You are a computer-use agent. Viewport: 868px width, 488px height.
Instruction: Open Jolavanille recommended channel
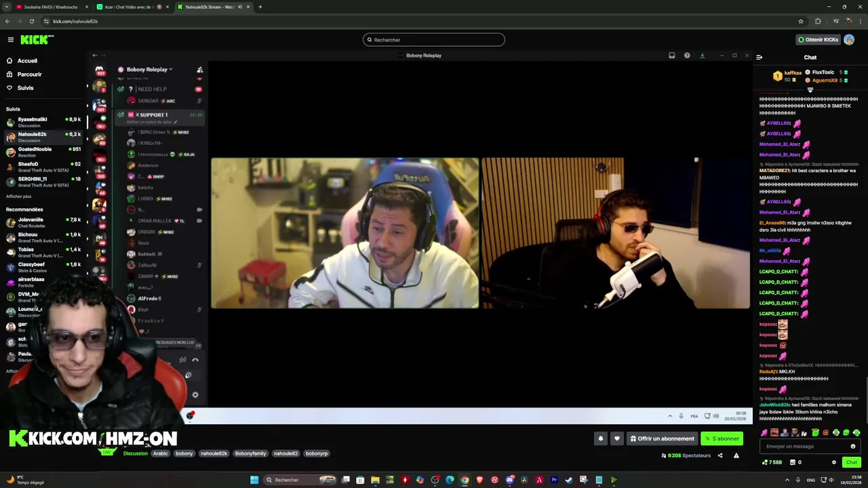pyautogui.click(x=43, y=222)
